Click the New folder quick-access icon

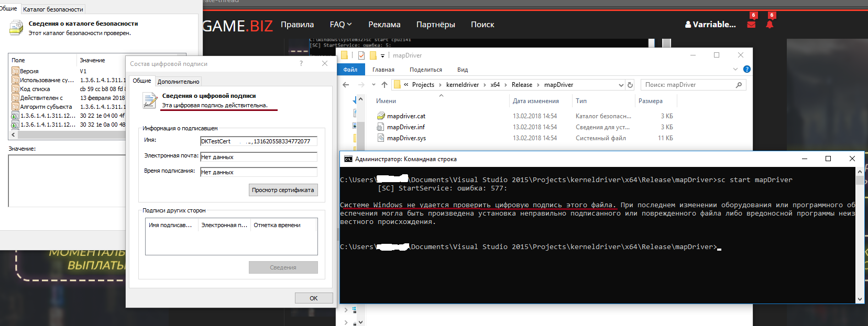pos(373,55)
